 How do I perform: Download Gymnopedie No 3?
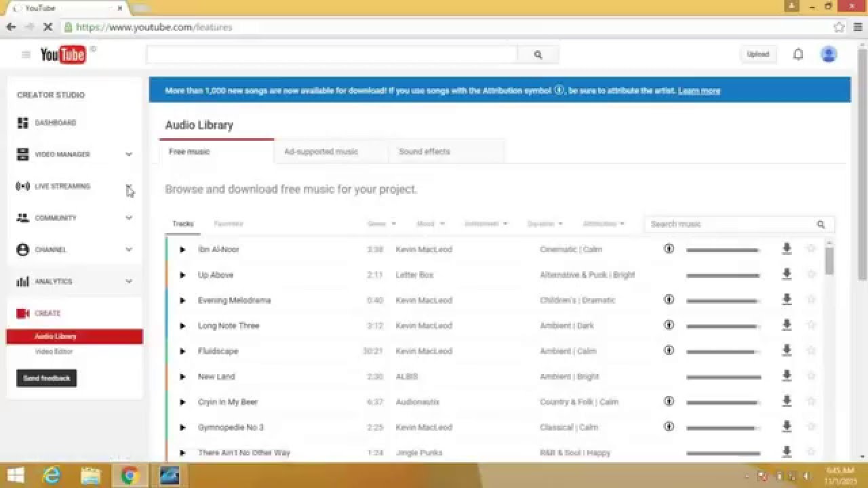(x=787, y=427)
